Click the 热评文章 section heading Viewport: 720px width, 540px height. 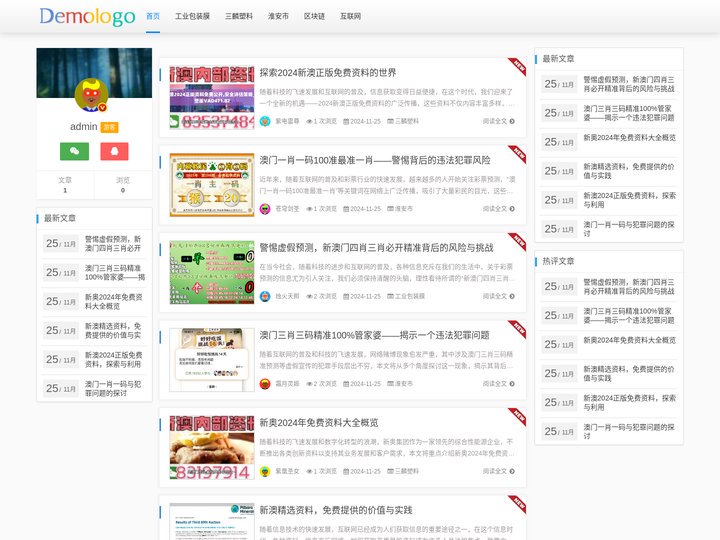coord(558,261)
